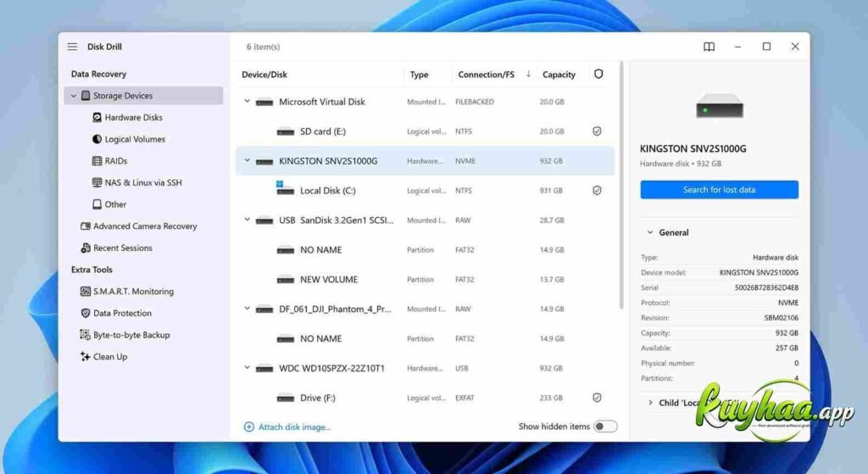The width and height of the screenshot is (868, 474).
Task: Open Hardware Disks in the sidebar
Action: tap(133, 117)
